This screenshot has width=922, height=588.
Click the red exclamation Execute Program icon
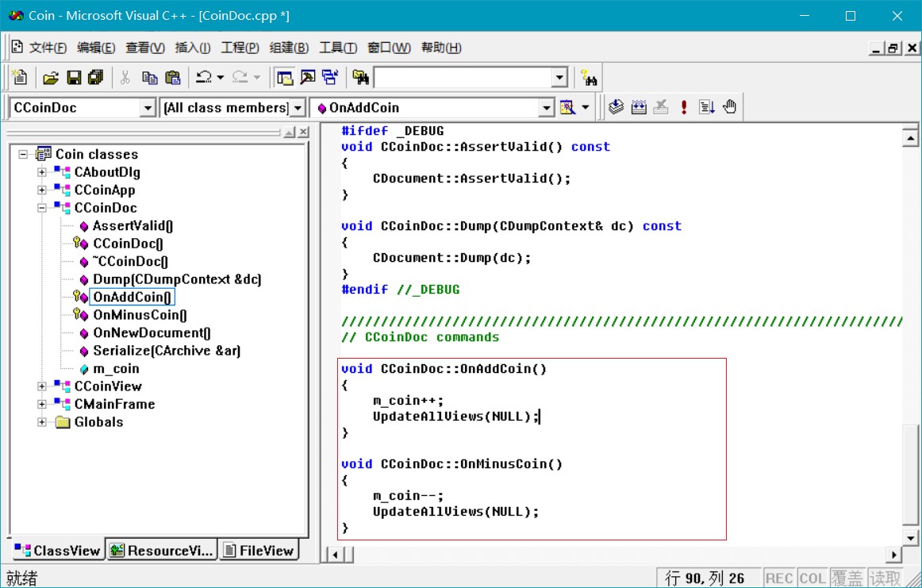tap(684, 107)
